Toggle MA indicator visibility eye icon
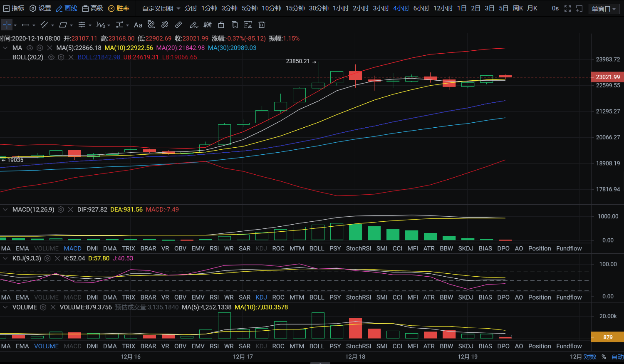The height and width of the screenshot is (364, 624). click(30, 48)
